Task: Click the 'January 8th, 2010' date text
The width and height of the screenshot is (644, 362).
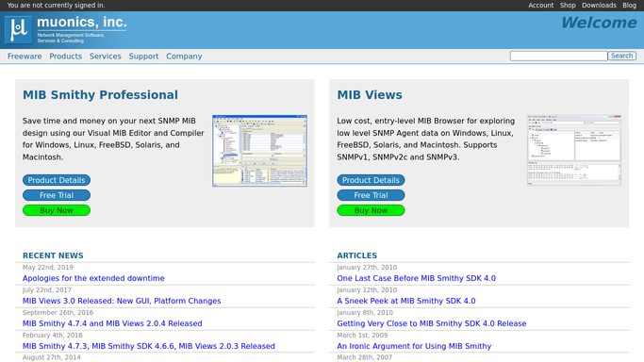Action: coord(365,312)
